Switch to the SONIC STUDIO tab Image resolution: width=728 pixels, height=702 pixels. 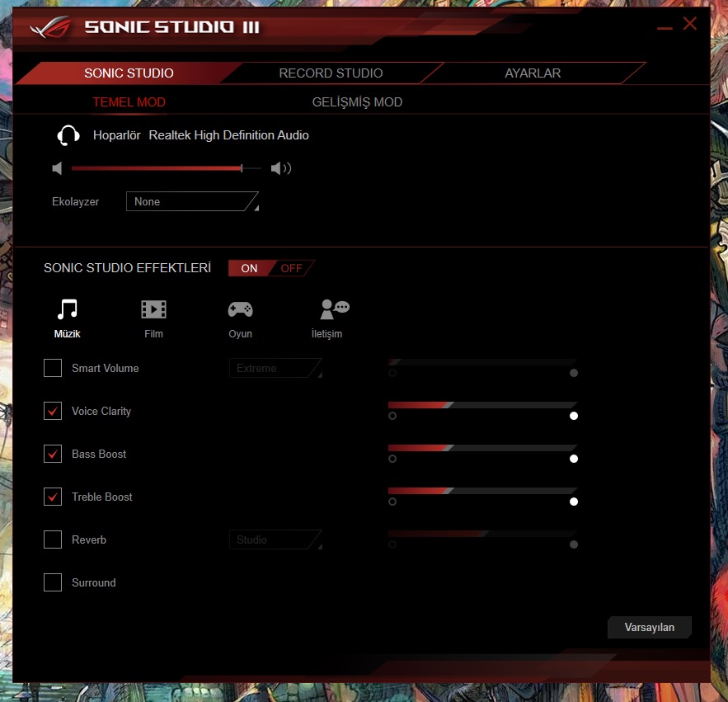(x=129, y=73)
